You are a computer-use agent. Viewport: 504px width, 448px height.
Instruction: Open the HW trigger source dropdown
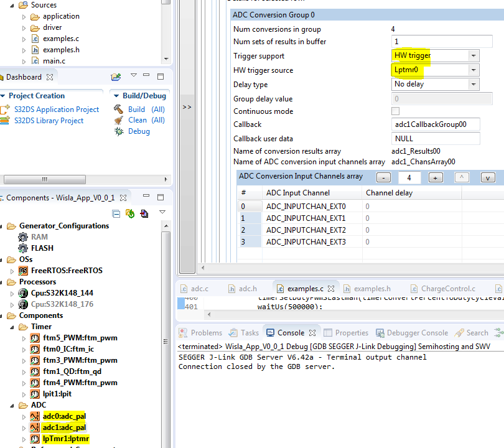473,70
